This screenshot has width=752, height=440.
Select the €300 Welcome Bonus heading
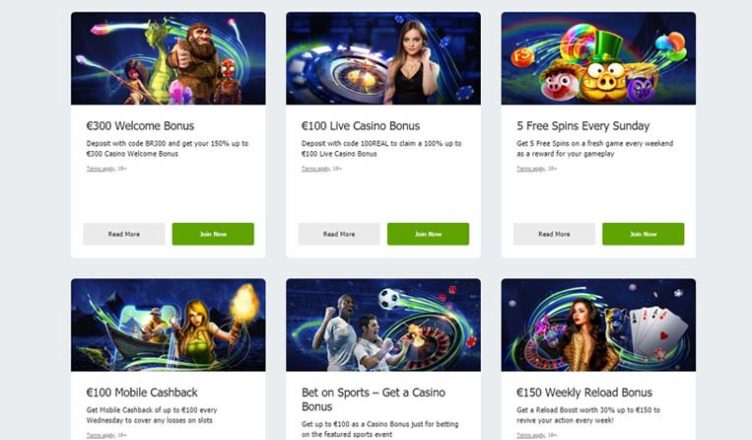140,126
